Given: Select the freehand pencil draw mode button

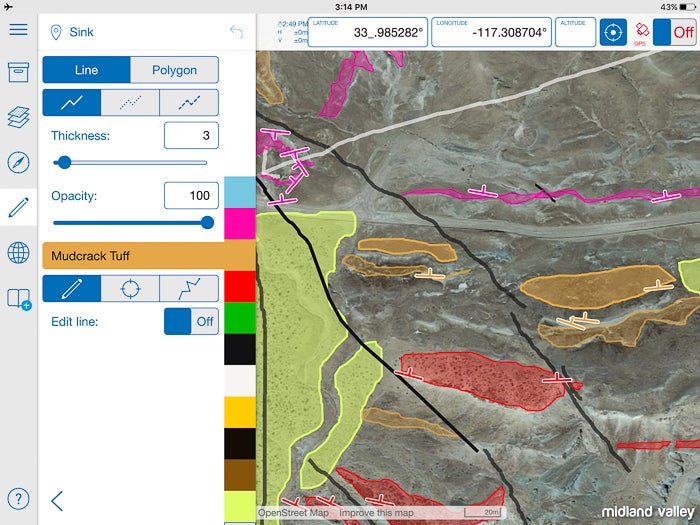Looking at the screenshot, I should point(72,289).
